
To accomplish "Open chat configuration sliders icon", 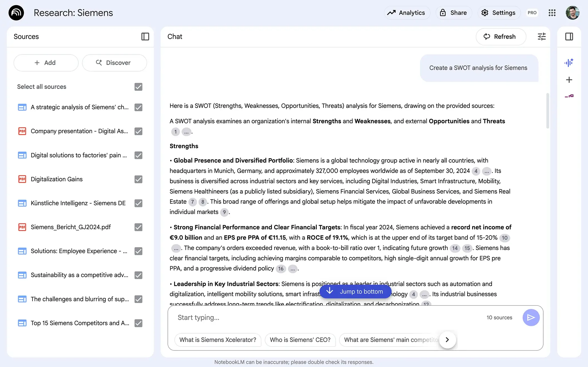I will tap(541, 36).
